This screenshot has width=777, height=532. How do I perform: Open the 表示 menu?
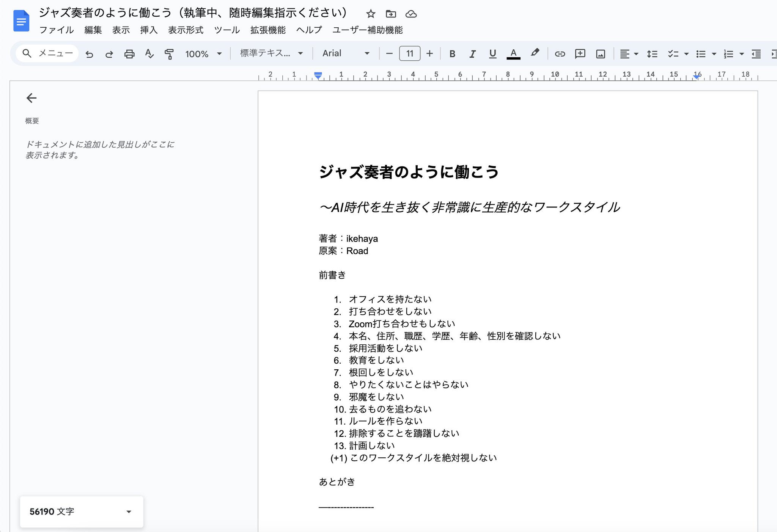pyautogui.click(x=121, y=30)
